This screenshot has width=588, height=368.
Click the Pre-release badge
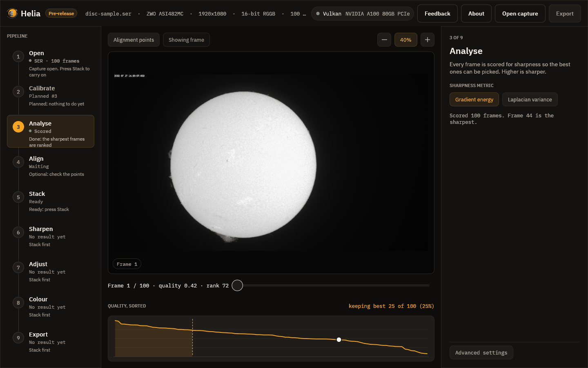pyautogui.click(x=61, y=13)
